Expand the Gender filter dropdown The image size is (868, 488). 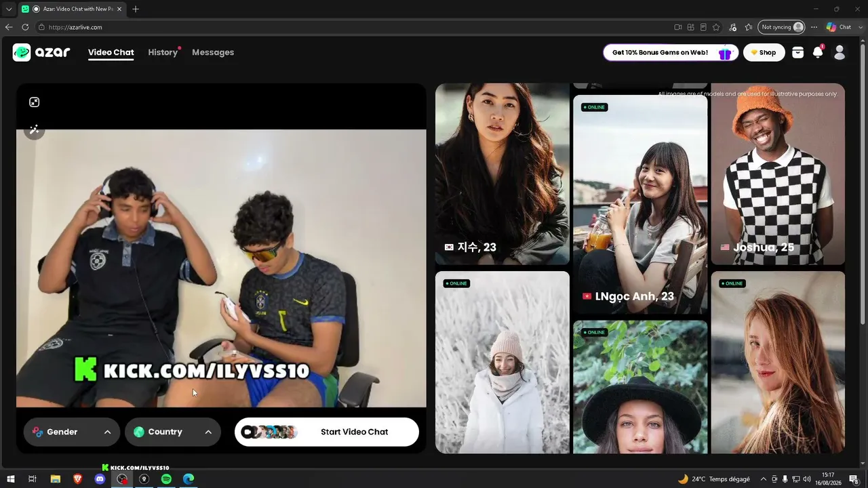(x=72, y=432)
